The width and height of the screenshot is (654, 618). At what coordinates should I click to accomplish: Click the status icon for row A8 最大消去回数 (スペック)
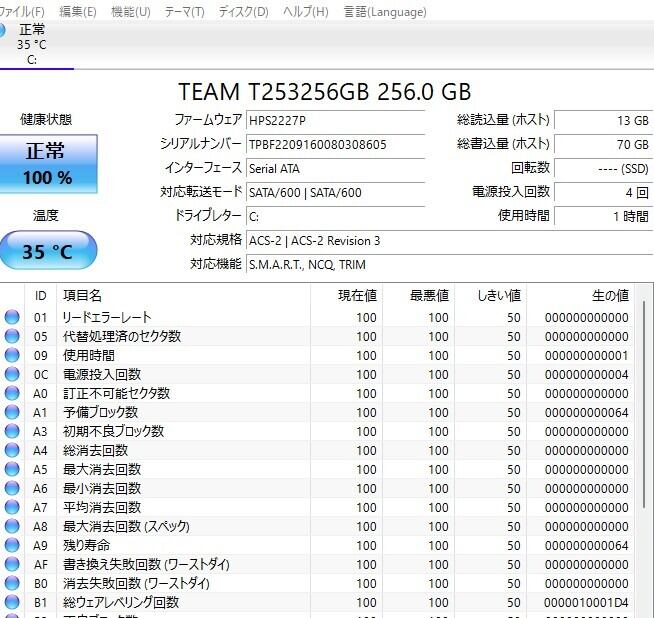coord(12,526)
